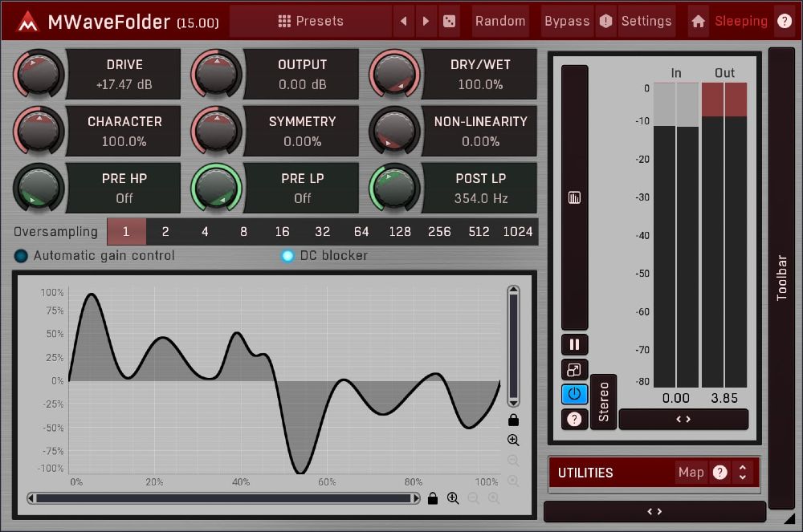Zoom in horizontally on the graph
The height and width of the screenshot is (532, 803).
pyautogui.click(x=453, y=498)
